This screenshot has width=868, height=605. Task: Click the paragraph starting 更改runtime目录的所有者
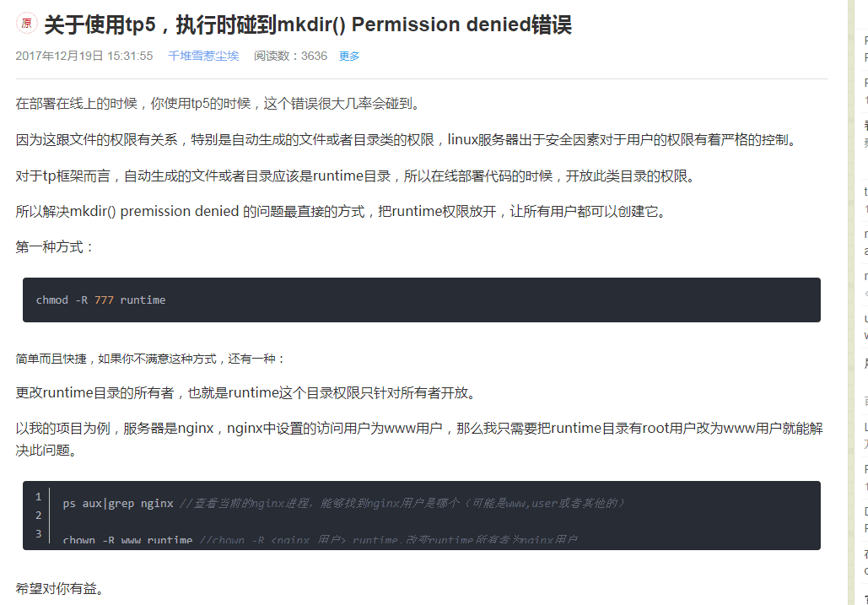point(246,392)
